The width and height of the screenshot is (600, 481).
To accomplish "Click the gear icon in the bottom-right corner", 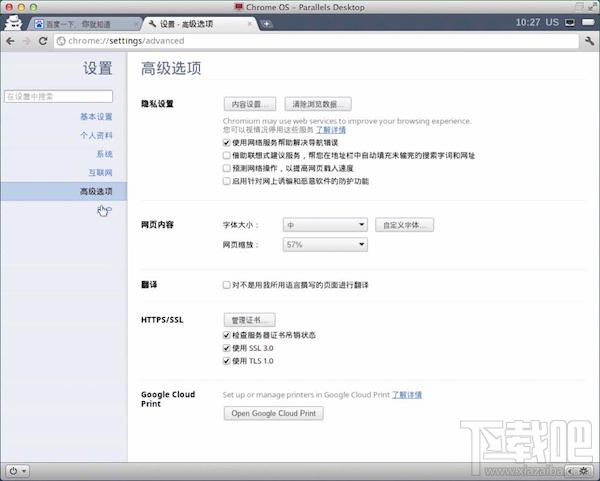I will [x=584, y=471].
